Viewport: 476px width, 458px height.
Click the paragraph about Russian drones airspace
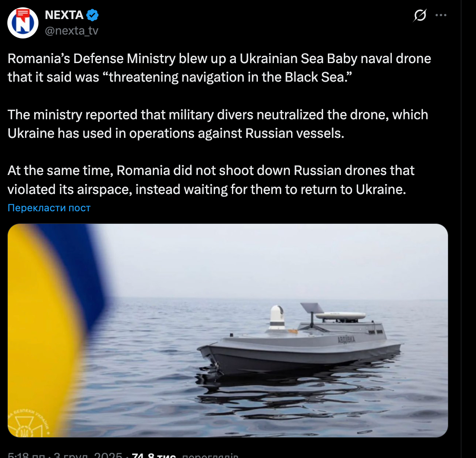pyautogui.click(x=211, y=180)
